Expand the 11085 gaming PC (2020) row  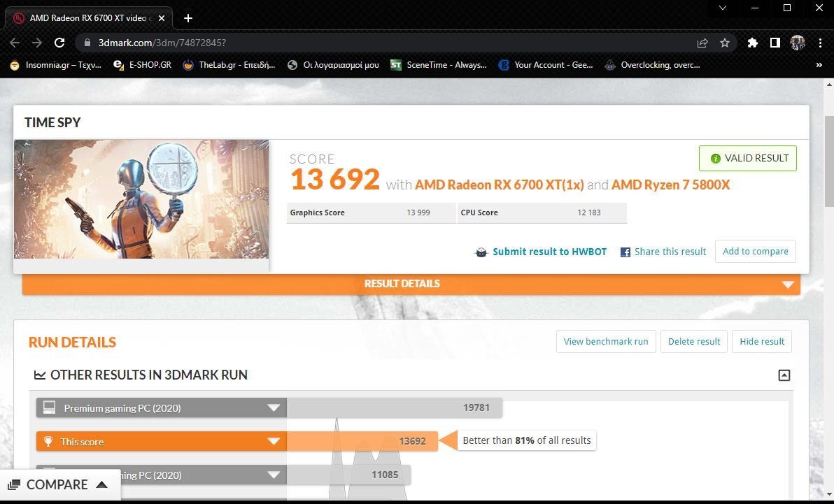[x=274, y=475]
